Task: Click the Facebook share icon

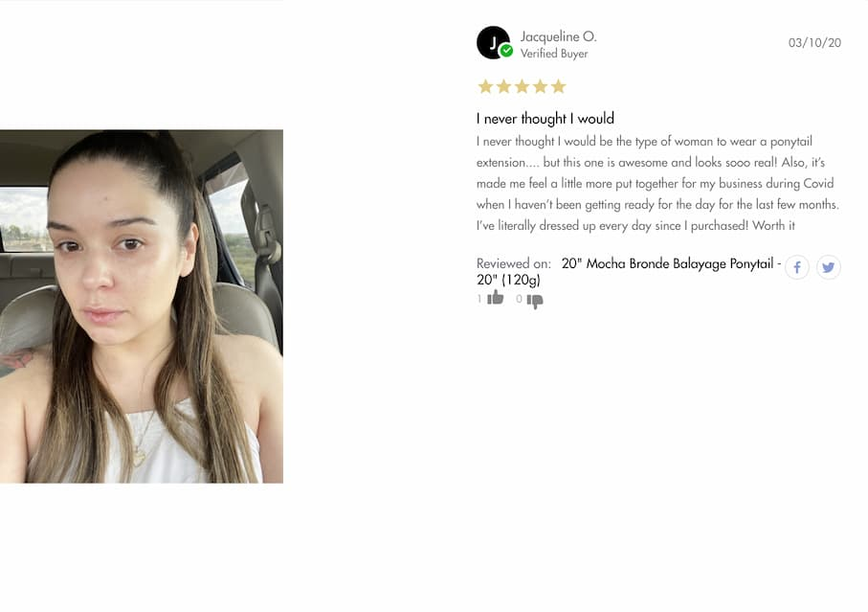Action: 797,267
